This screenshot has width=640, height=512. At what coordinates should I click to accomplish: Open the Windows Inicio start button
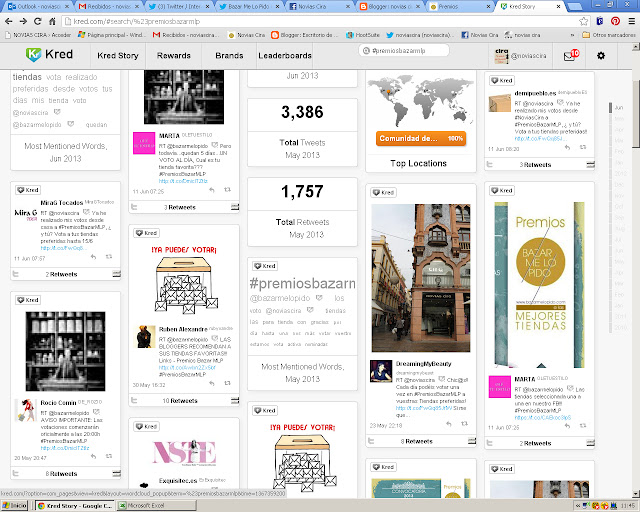pyautogui.click(x=14, y=505)
